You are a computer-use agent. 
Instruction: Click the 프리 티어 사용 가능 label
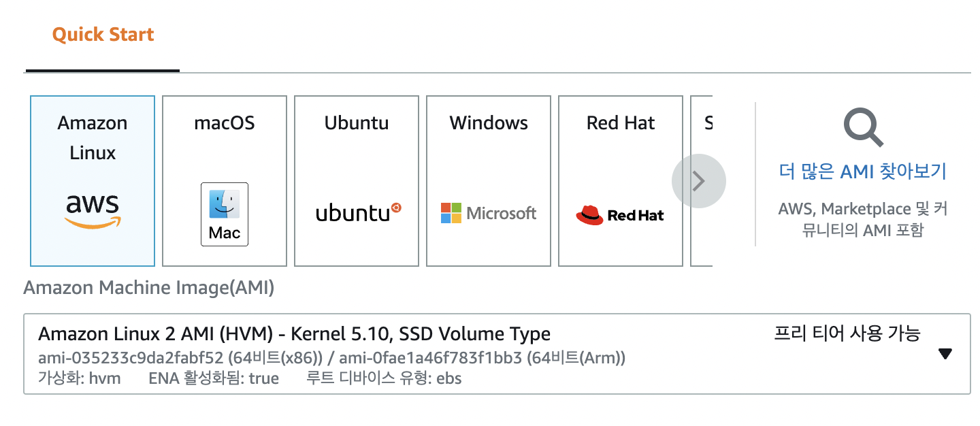pyautogui.click(x=847, y=333)
